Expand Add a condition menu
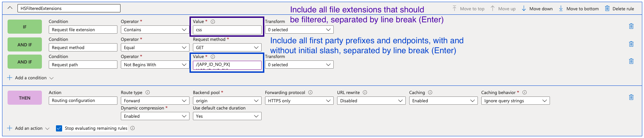Screen dimensions: 644x138 (x=31, y=78)
